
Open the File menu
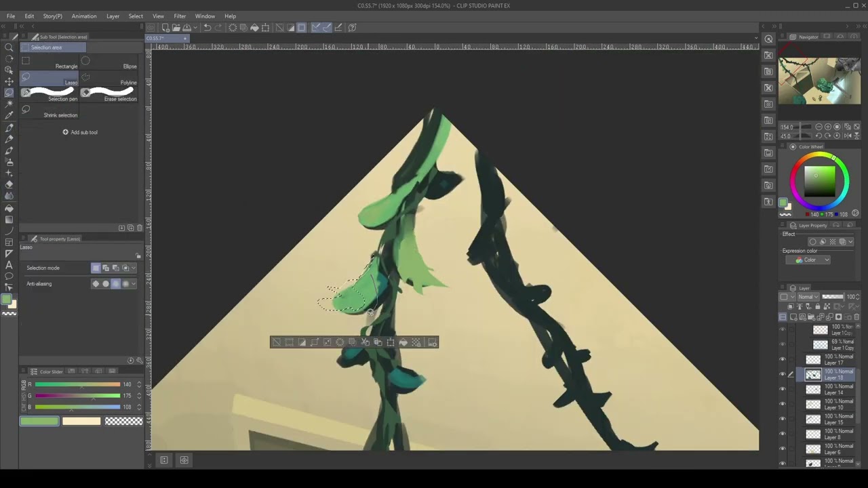pos(11,16)
